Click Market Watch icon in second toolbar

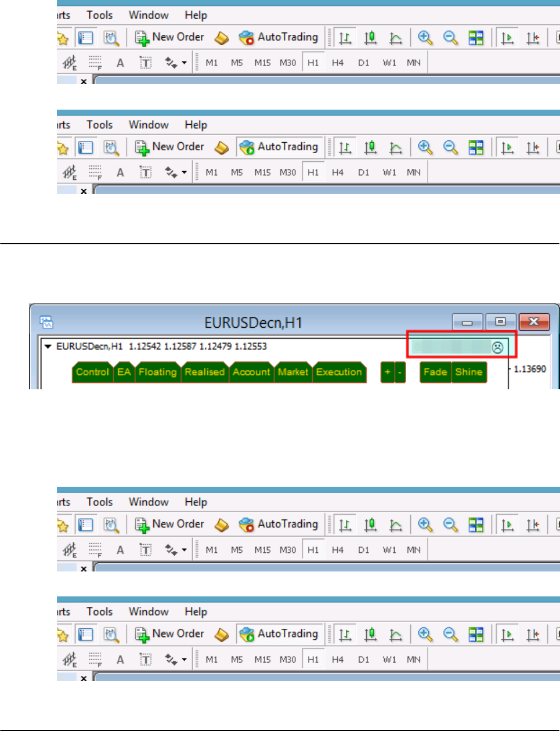tap(86, 148)
